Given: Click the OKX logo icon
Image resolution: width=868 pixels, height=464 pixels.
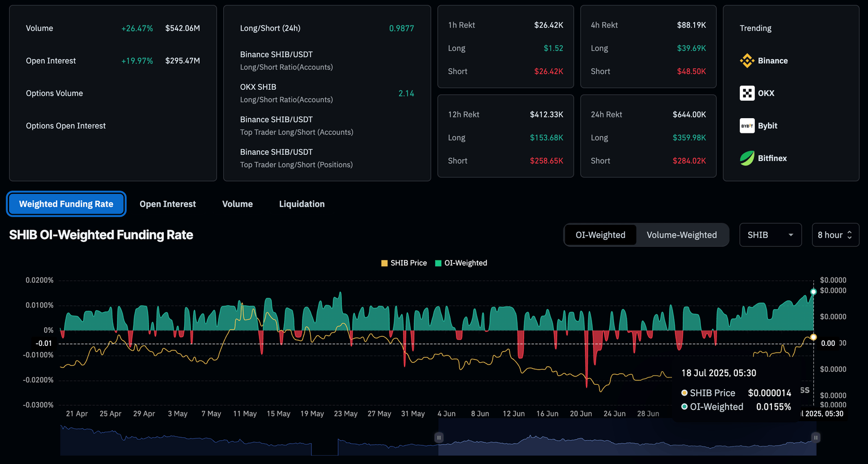Looking at the screenshot, I should pyautogui.click(x=747, y=93).
